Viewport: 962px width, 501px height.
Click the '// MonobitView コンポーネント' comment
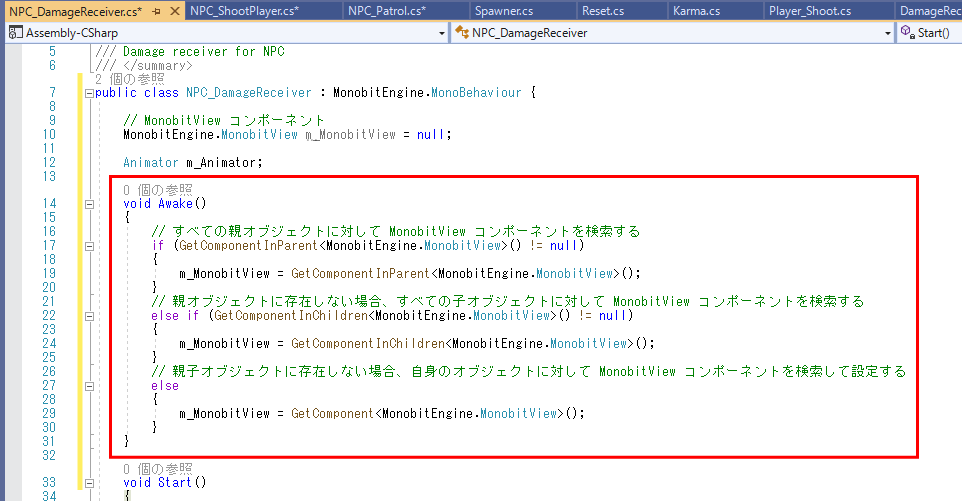coord(224,120)
